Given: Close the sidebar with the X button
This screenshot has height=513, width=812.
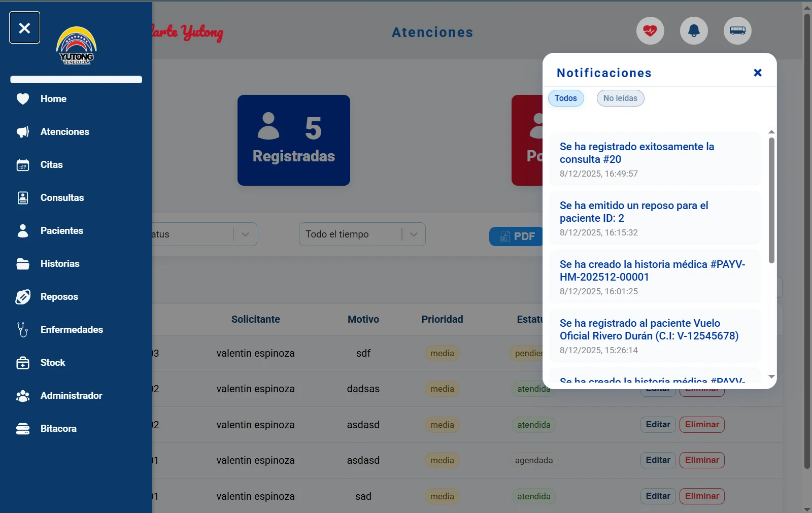Looking at the screenshot, I should click(x=24, y=27).
